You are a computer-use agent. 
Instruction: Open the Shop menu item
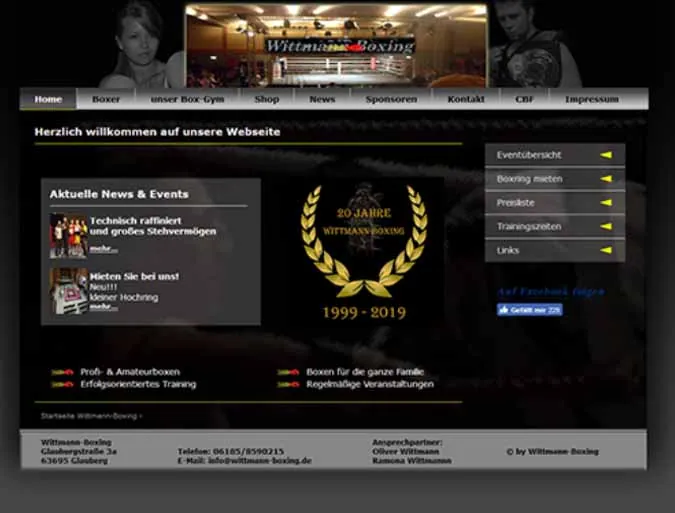(266, 99)
